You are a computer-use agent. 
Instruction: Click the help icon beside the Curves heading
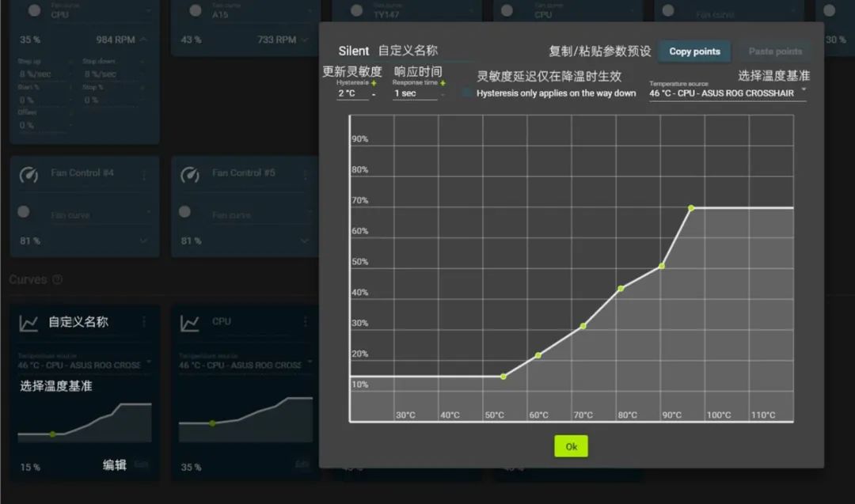pos(57,279)
